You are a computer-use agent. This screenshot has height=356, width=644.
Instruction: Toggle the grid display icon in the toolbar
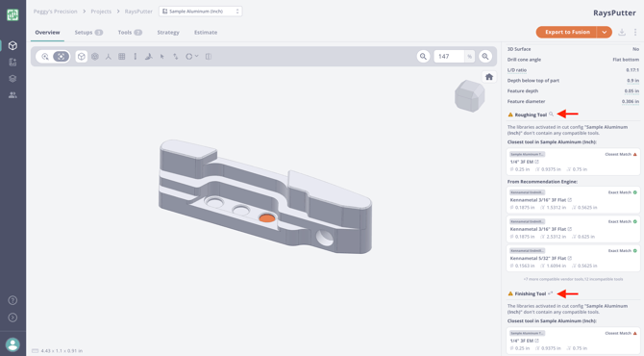(x=121, y=57)
